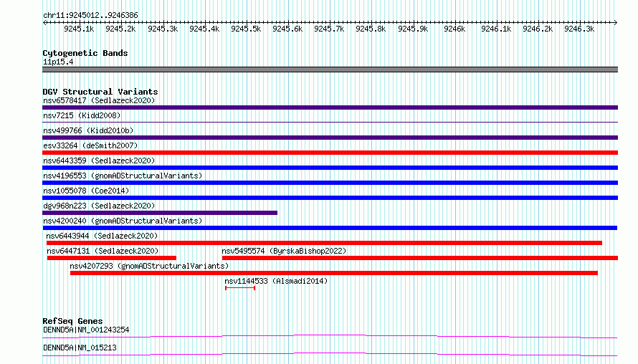Click nsv5495574 (ByrskaBishop2022) label
Viewport: 638px width, 364px height.
284,251
